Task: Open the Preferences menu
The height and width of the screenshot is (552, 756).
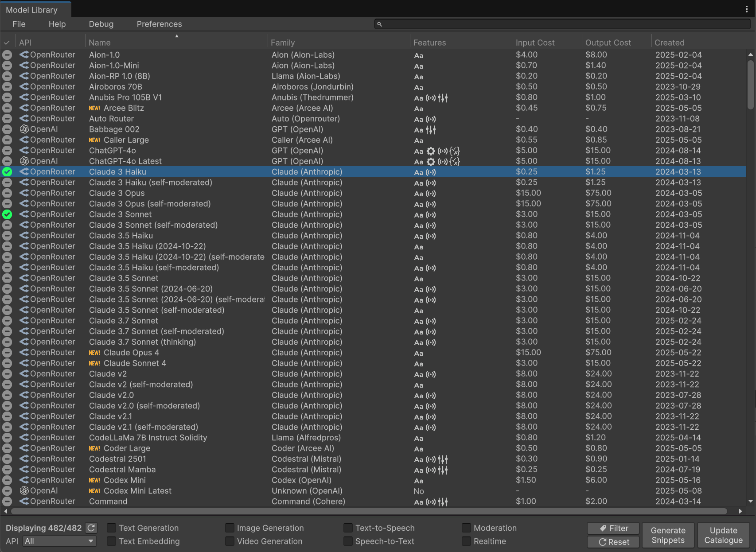Action: pyautogui.click(x=159, y=24)
